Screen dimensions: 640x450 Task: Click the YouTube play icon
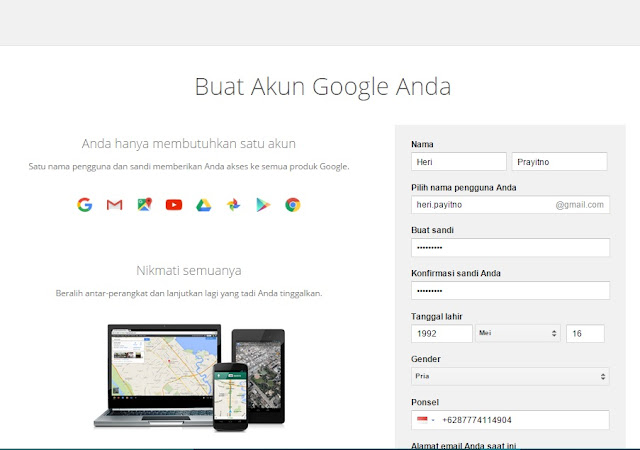174,205
